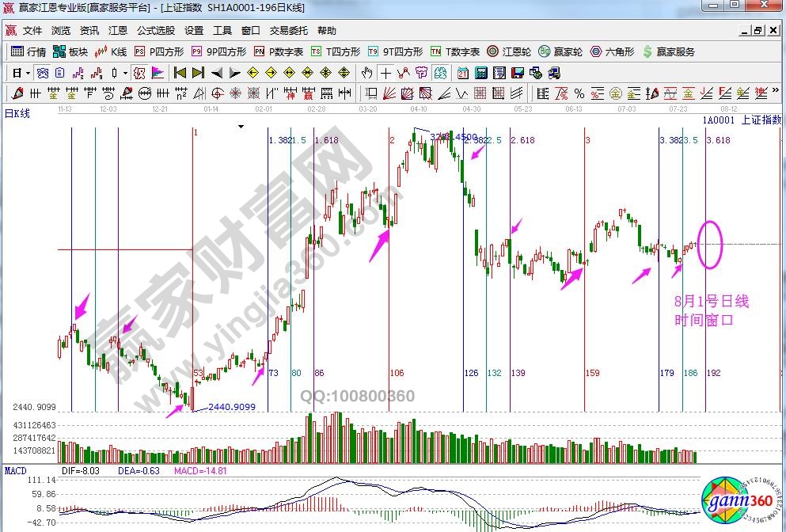The image size is (786, 532).
Task: Toggle the highlighted chart overlay icon
Action: click(x=139, y=73)
